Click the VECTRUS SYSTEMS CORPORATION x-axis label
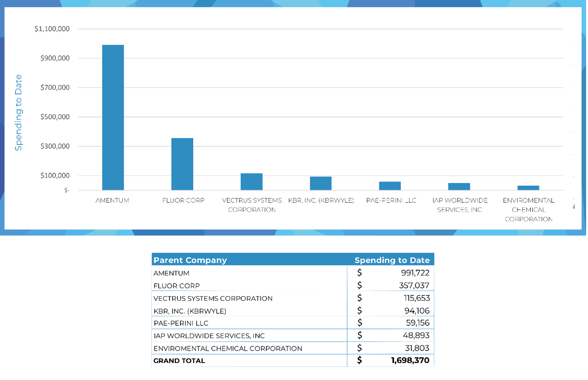The image size is (588, 380). click(252, 205)
